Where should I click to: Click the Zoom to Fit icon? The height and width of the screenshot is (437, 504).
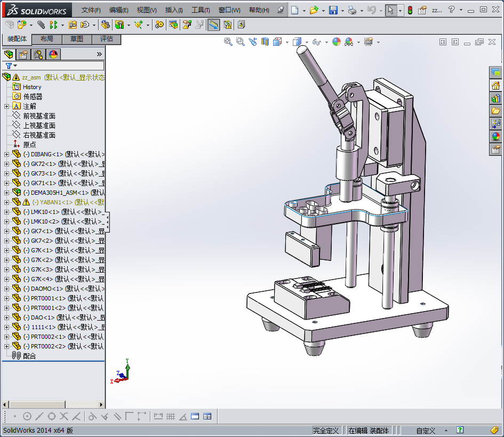(228, 42)
